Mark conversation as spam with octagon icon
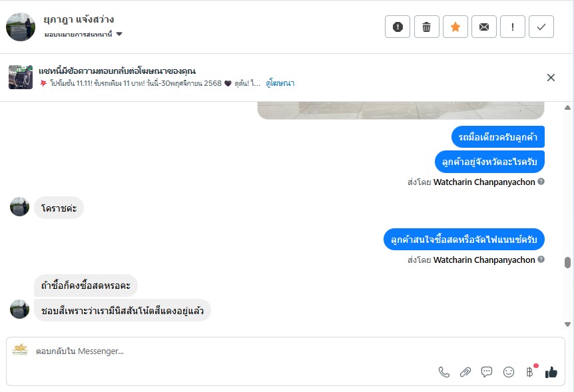 click(398, 27)
